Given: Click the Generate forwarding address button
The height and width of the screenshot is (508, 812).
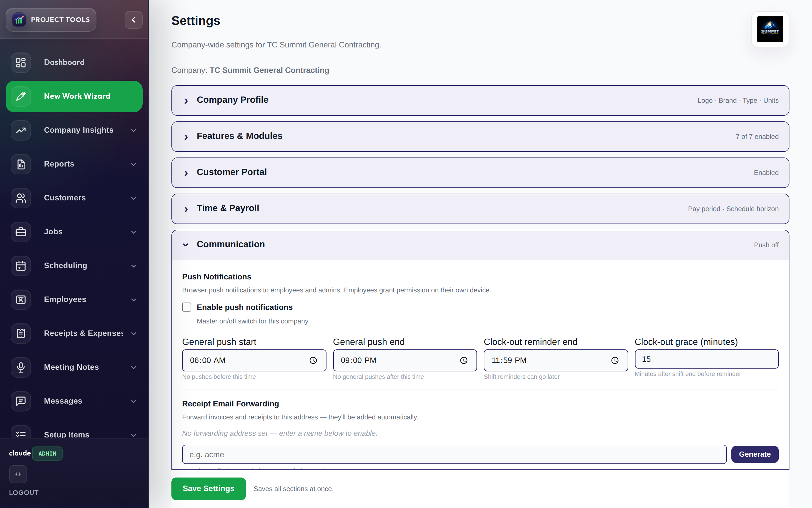Looking at the screenshot, I should 754,454.
